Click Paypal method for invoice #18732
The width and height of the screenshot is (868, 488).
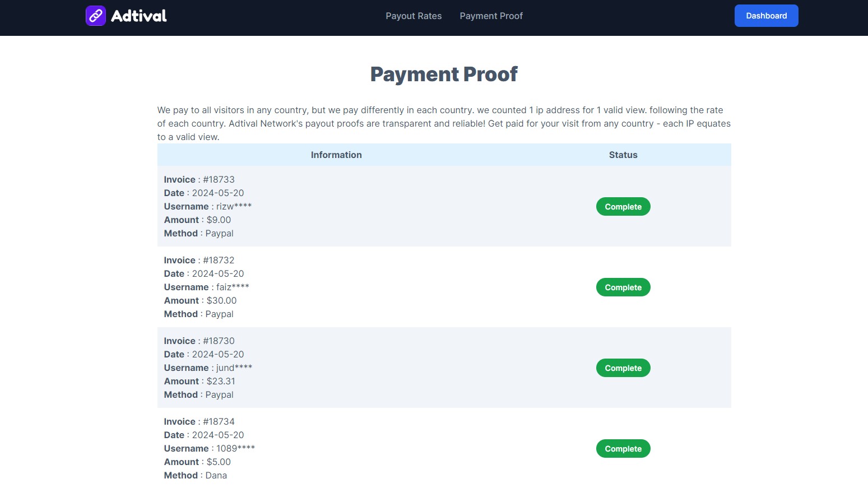pos(219,314)
